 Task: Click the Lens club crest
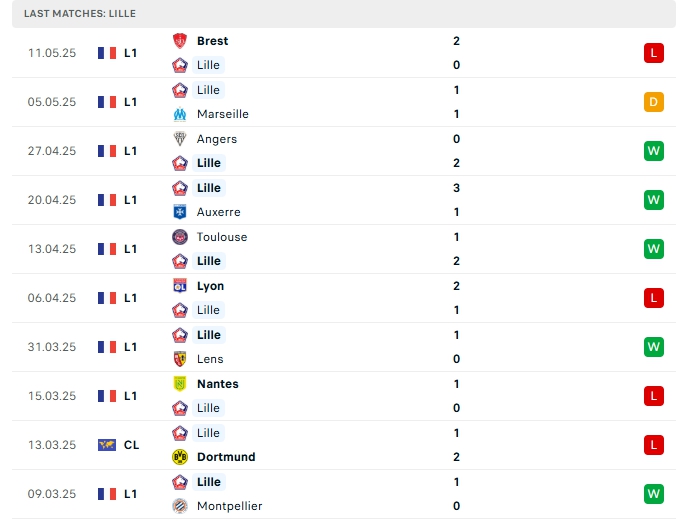[180, 359]
